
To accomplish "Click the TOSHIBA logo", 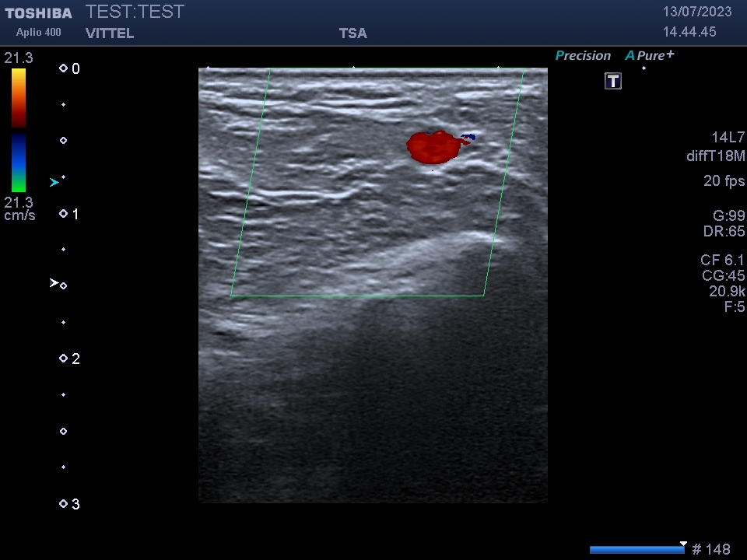I will click(38, 13).
